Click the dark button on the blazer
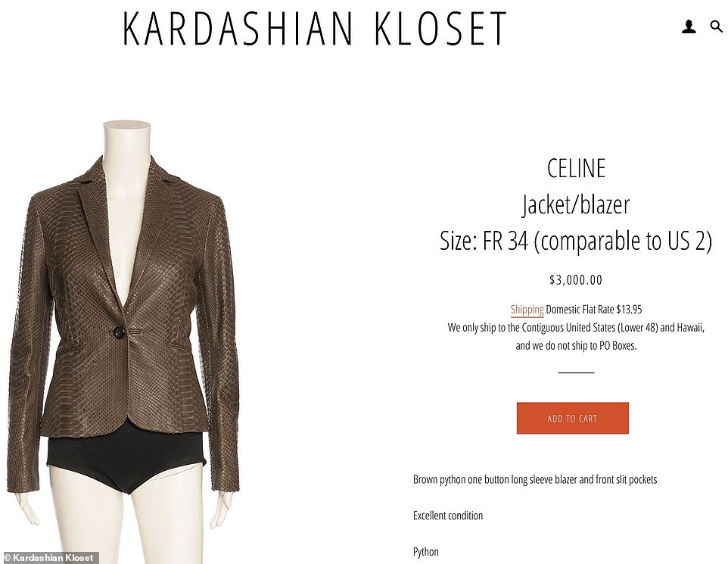728x564 pixels. click(x=117, y=332)
